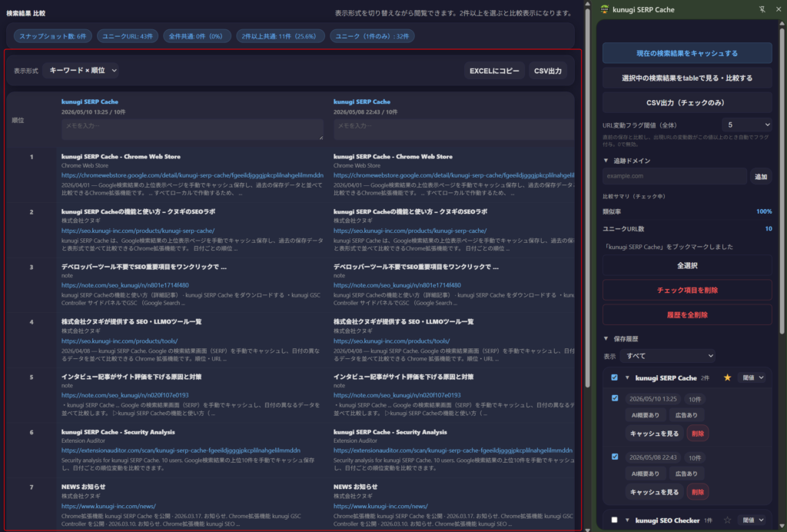787x532 pixels.
Task: Unpin the side panel with the pin icon
Action: point(762,9)
